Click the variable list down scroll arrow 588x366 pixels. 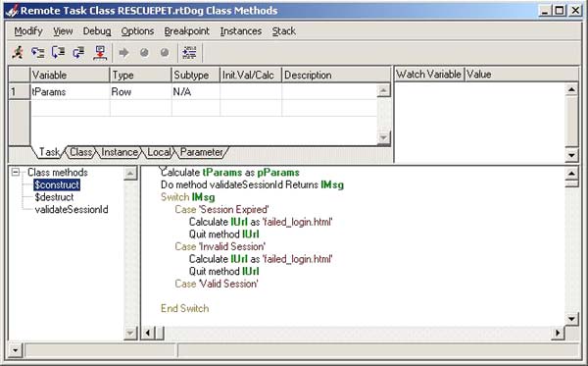point(383,137)
